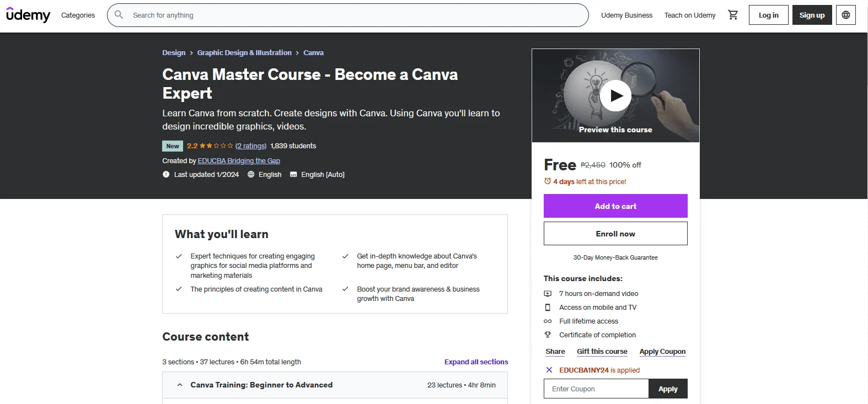
Task: Expand all sections link
Action: [x=476, y=362]
